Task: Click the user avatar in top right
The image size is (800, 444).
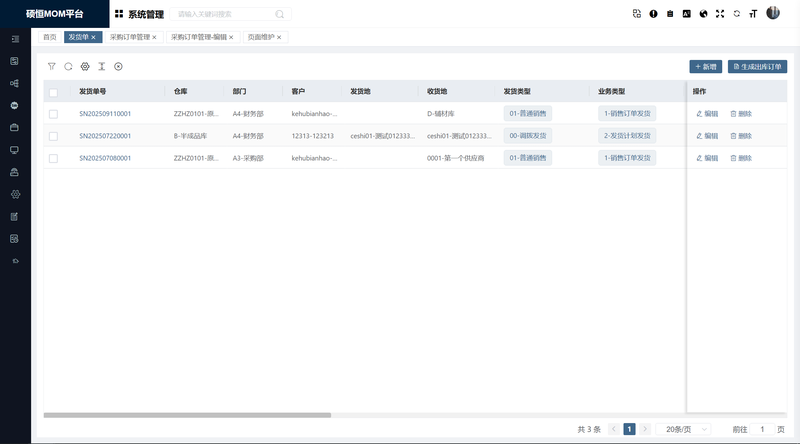Action: [x=773, y=13]
